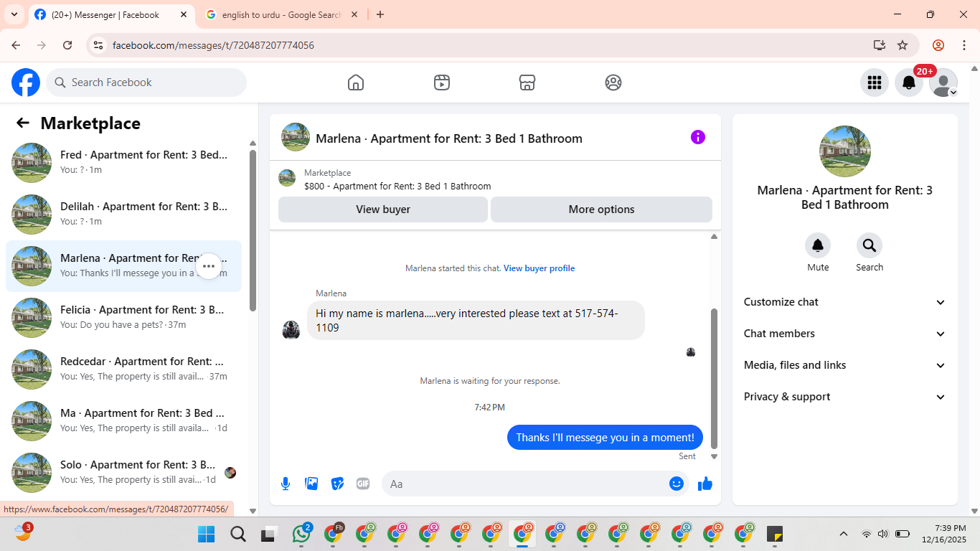Open Windows taskbar search
980x551 pixels.
[x=238, y=534]
